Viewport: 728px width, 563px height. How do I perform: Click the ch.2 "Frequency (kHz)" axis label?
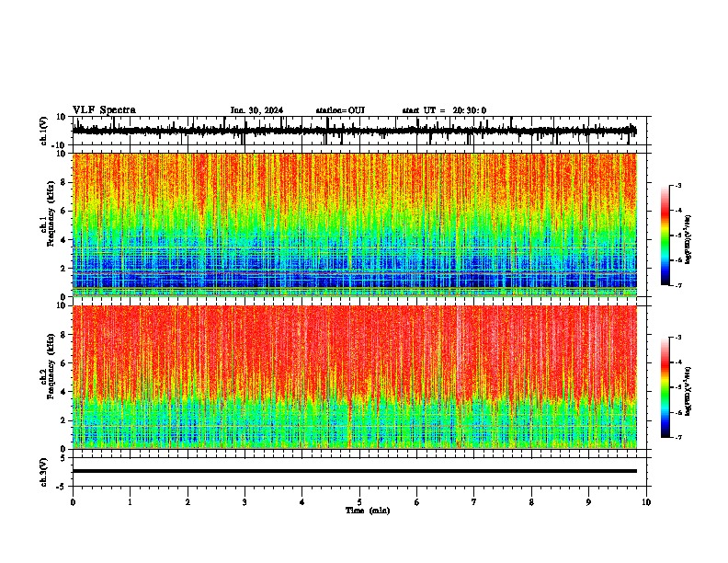click(x=51, y=366)
